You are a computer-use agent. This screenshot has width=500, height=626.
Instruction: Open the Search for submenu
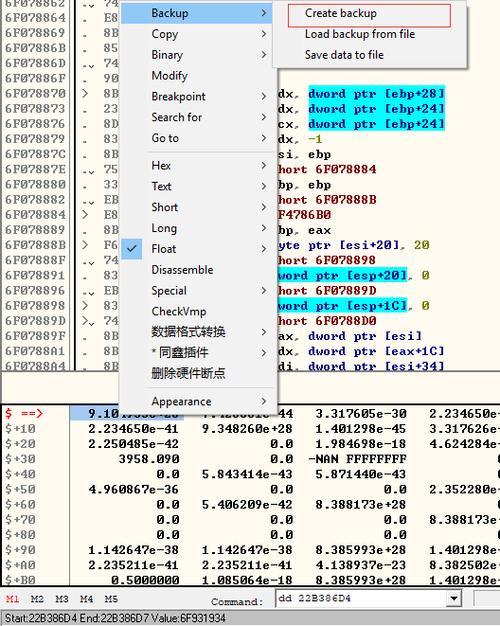(198, 117)
